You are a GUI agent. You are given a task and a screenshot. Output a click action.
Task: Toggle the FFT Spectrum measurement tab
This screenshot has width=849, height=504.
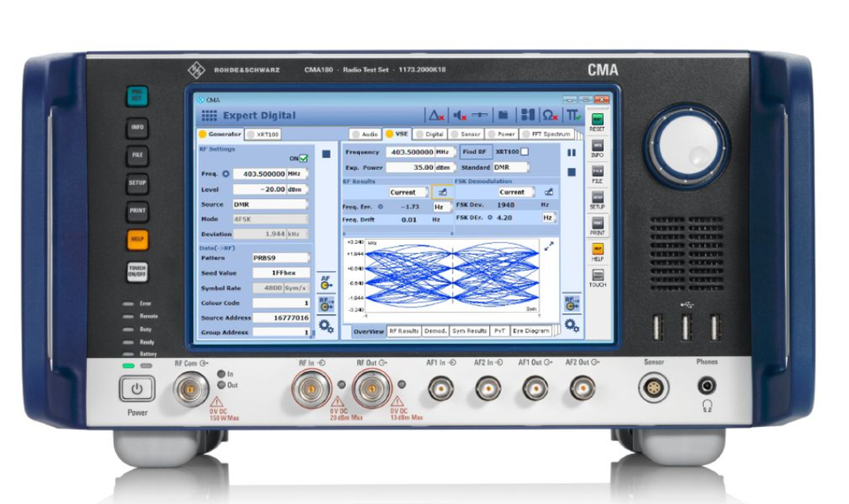point(546,134)
